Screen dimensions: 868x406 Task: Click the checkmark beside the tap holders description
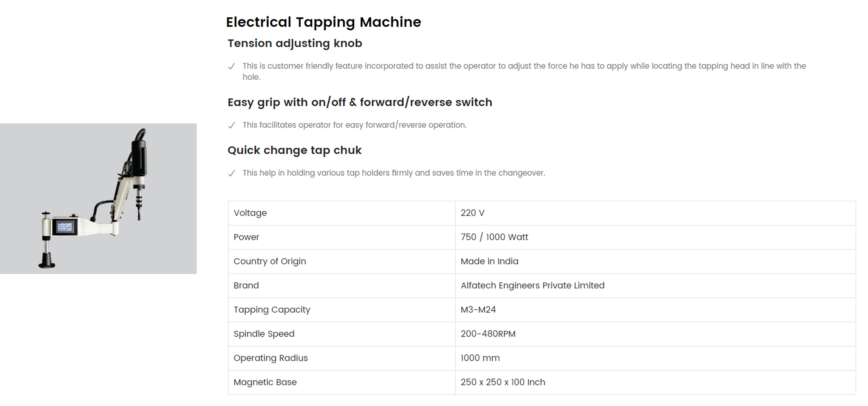coord(231,173)
